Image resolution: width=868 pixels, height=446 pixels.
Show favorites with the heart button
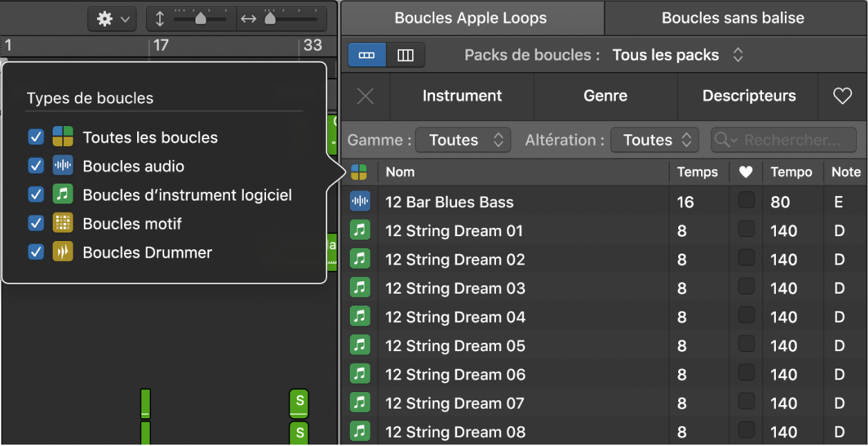(x=842, y=96)
